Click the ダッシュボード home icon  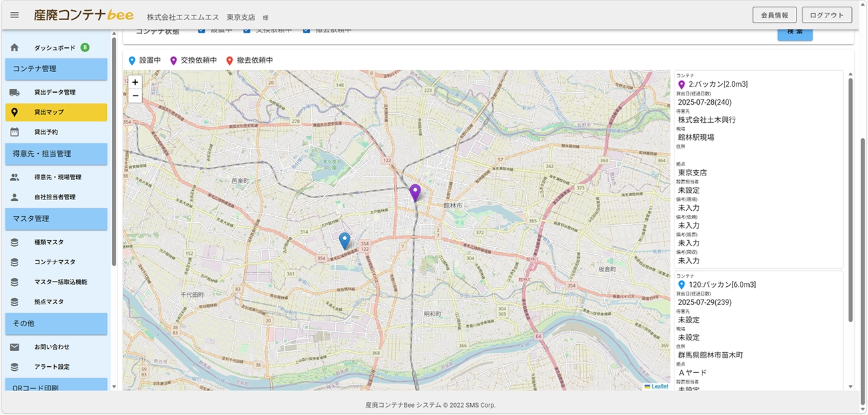tap(15, 48)
